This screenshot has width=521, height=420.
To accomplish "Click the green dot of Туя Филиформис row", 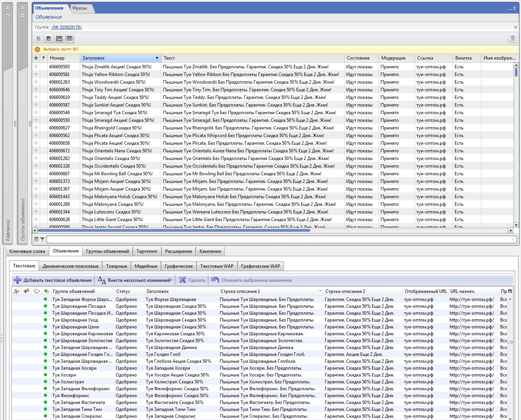I will click(x=45, y=396).
